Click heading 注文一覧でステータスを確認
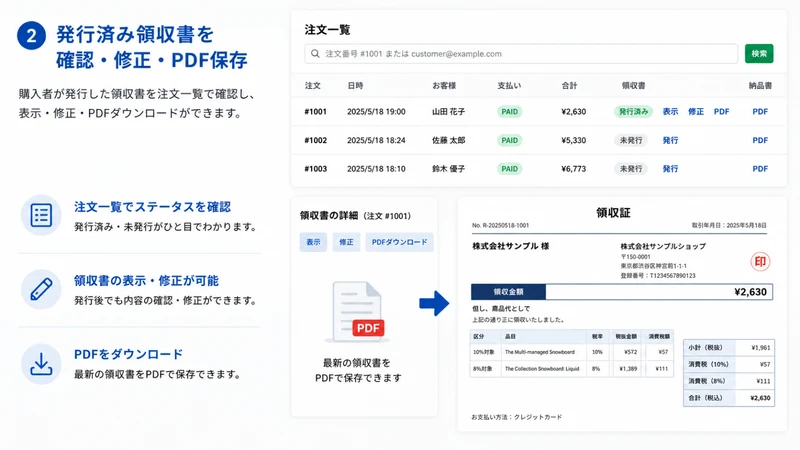Viewport: 800px width, 450px height. click(x=153, y=207)
